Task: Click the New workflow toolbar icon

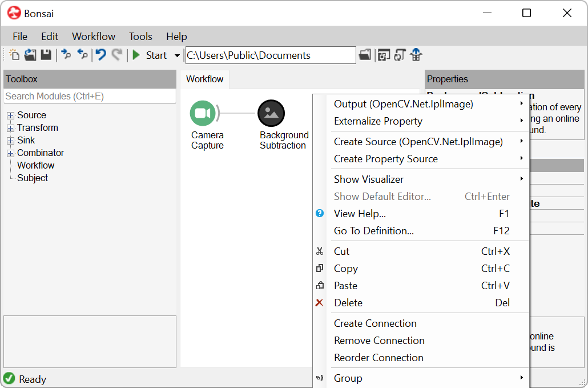Action: point(14,55)
